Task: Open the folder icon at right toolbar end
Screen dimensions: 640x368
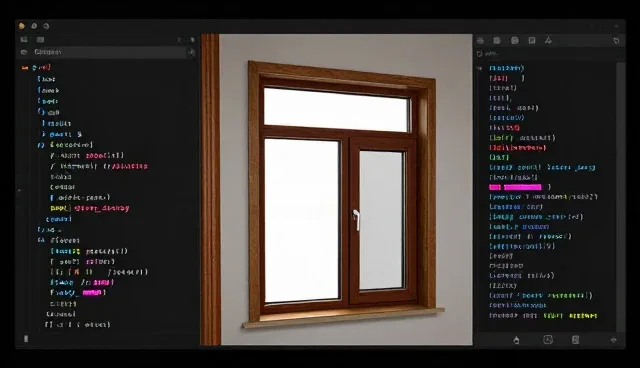Action: click(616, 40)
